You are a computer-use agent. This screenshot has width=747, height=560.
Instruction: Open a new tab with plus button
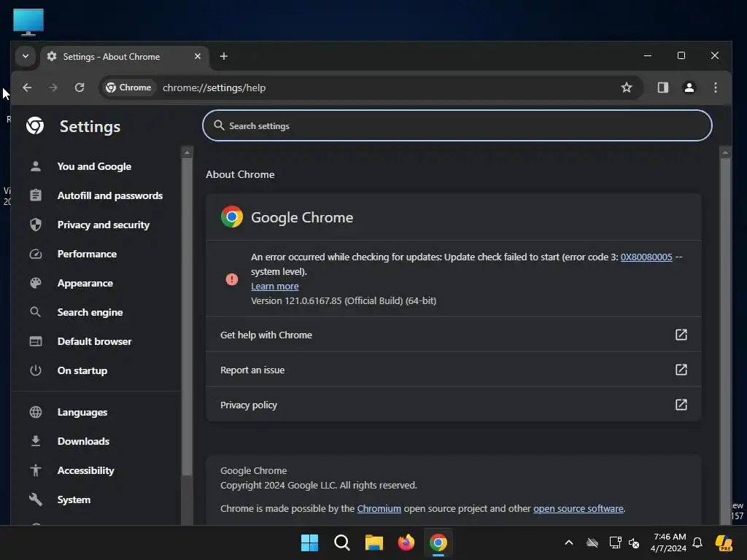223,56
